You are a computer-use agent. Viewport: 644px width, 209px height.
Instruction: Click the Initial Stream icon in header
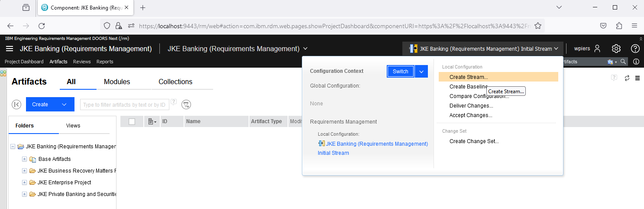tap(414, 49)
